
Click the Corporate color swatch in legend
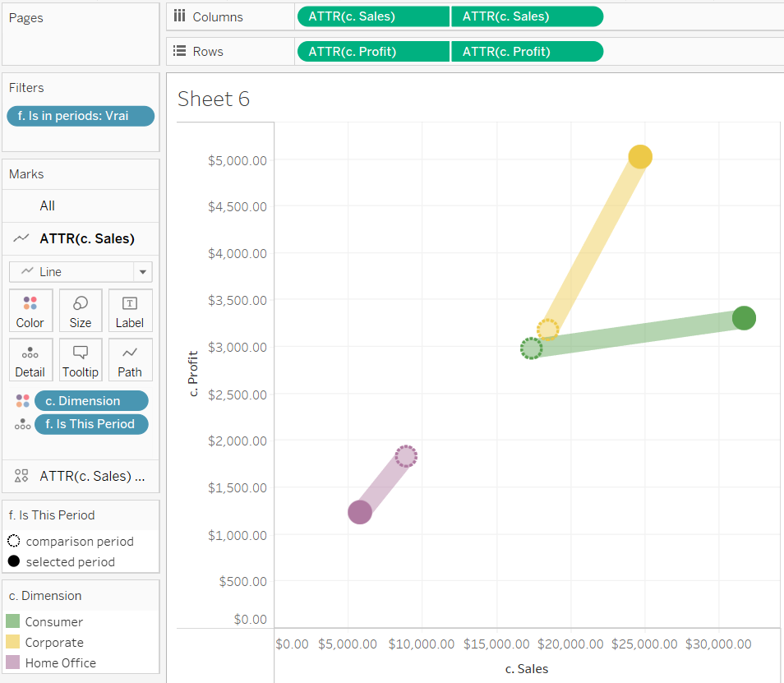14,643
